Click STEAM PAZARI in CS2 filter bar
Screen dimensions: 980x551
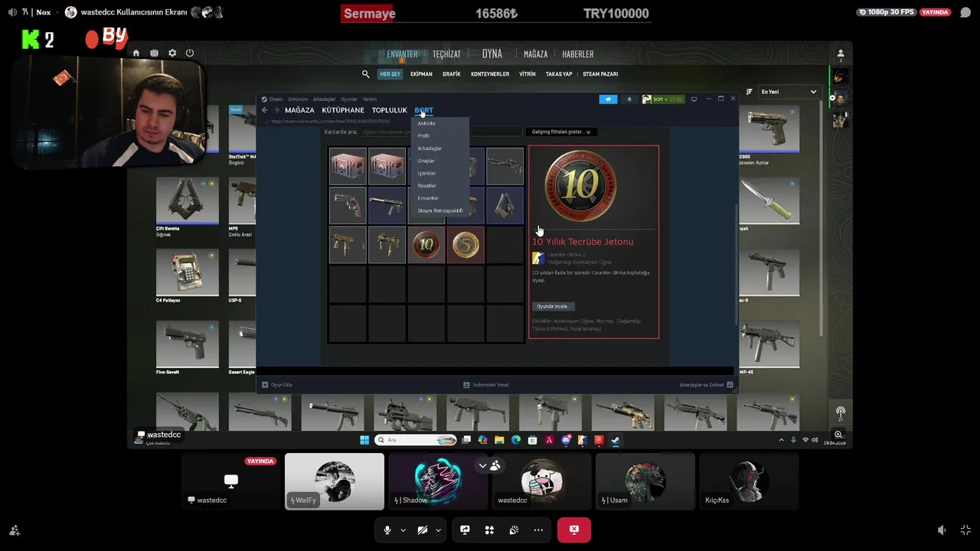[x=600, y=74]
